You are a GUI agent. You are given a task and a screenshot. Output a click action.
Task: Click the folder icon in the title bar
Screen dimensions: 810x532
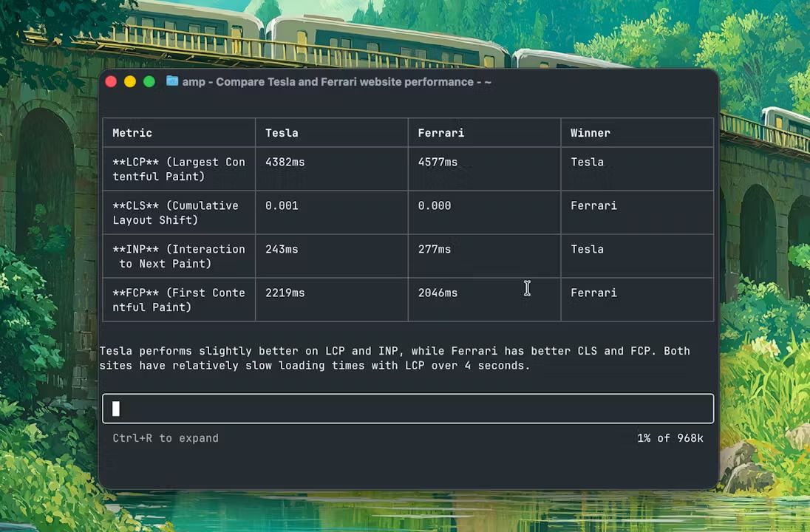click(x=172, y=81)
